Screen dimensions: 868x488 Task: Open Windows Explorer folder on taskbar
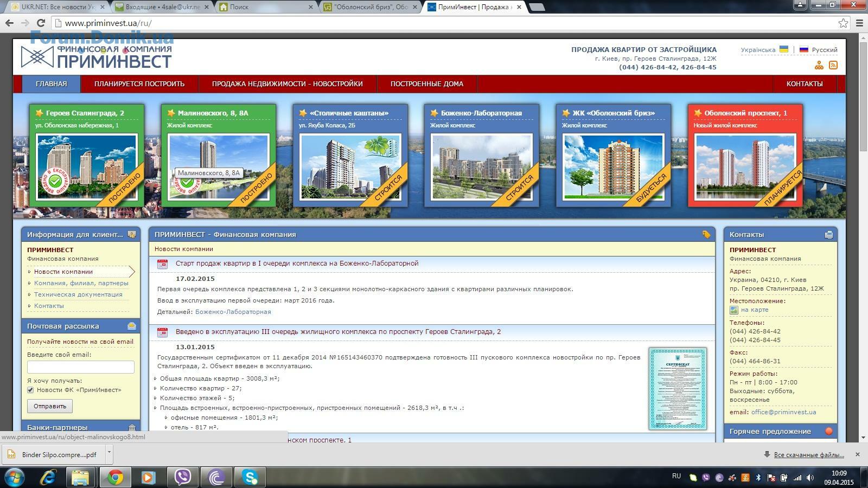tap(80, 477)
